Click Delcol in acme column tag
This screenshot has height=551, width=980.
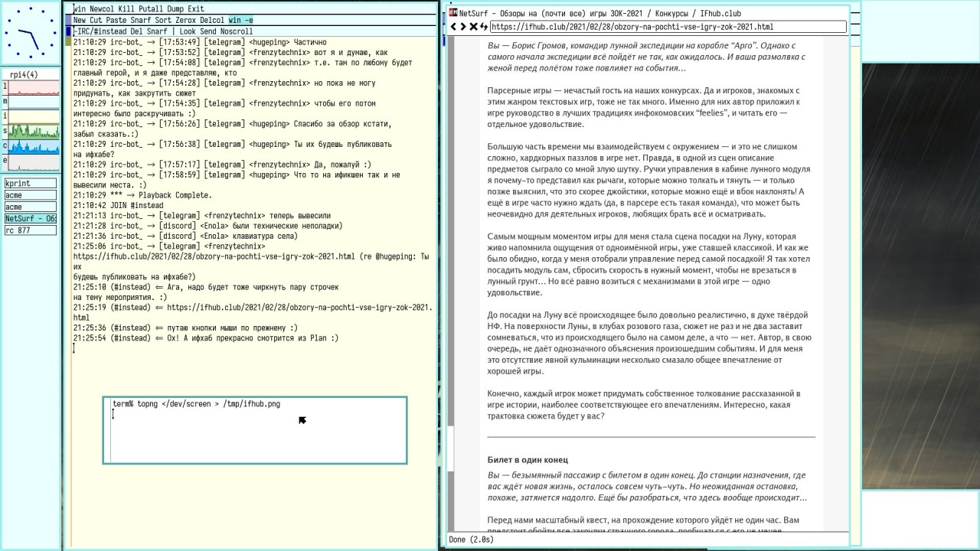pyautogui.click(x=213, y=20)
